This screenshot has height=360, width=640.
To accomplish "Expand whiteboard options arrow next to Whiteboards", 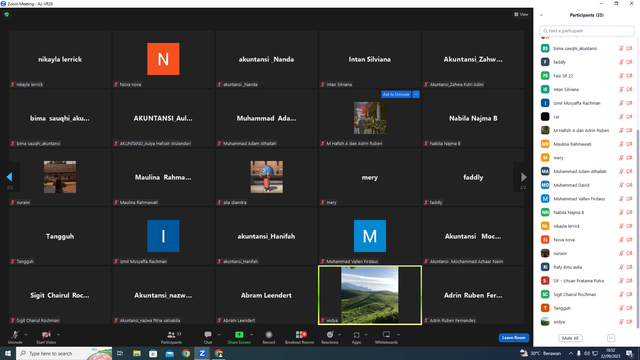I will pyautogui.click(x=398, y=335).
